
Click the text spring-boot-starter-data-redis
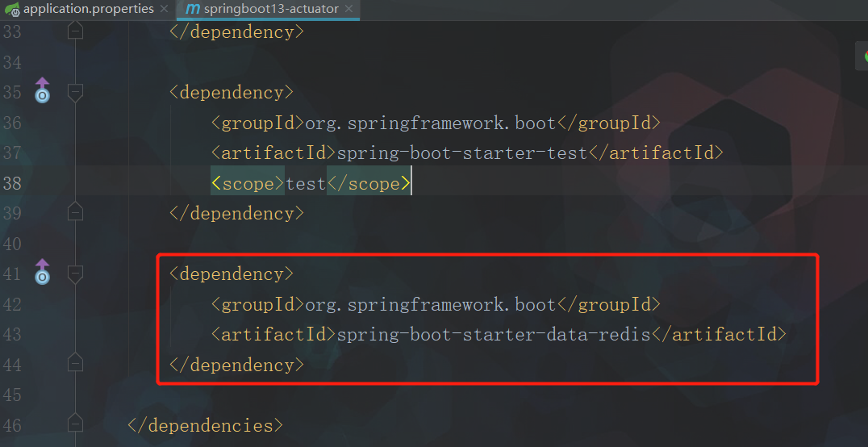494,335
